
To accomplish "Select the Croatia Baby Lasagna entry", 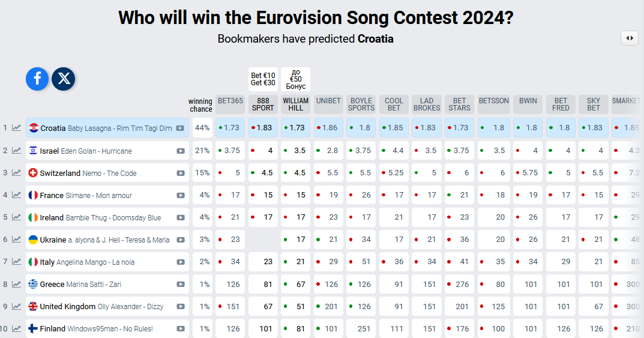I will pyautogui.click(x=106, y=128).
